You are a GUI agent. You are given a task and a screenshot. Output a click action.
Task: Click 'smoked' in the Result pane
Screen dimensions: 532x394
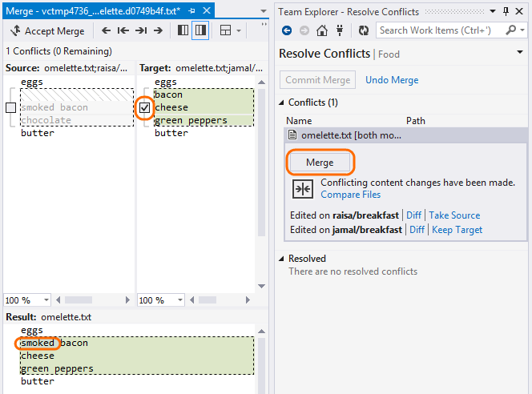[38, 343]
